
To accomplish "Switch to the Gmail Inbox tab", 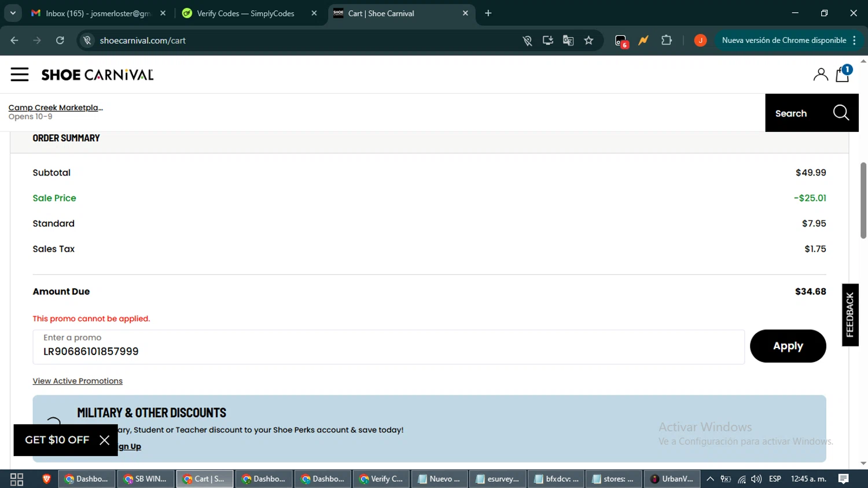I will tap(98, 13).
